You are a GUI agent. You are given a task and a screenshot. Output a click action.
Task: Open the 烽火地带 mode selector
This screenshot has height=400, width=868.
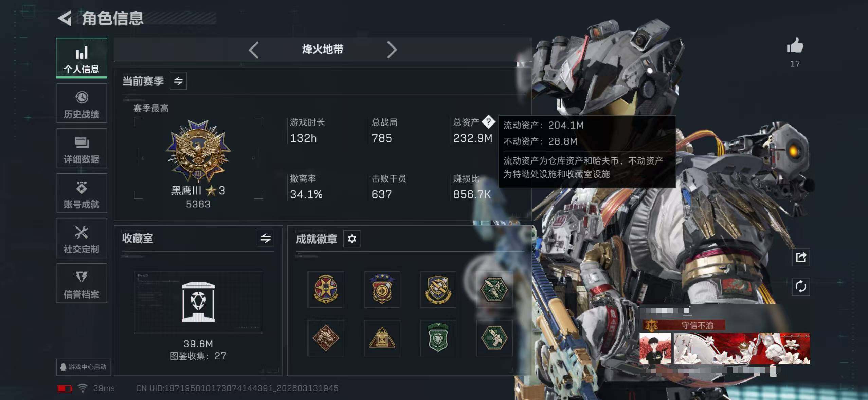click(x=323, y=50)
